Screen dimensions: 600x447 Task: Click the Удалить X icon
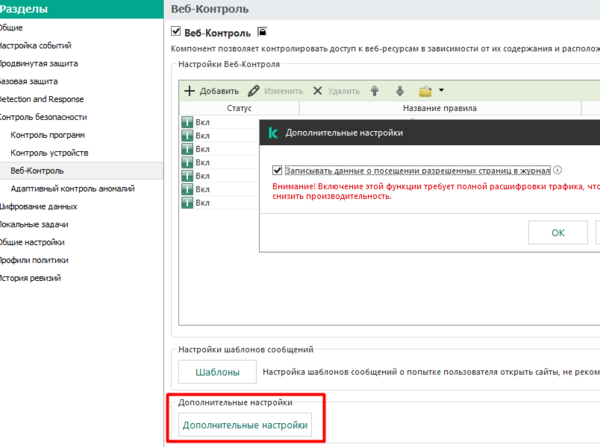[x=318, y=91]
